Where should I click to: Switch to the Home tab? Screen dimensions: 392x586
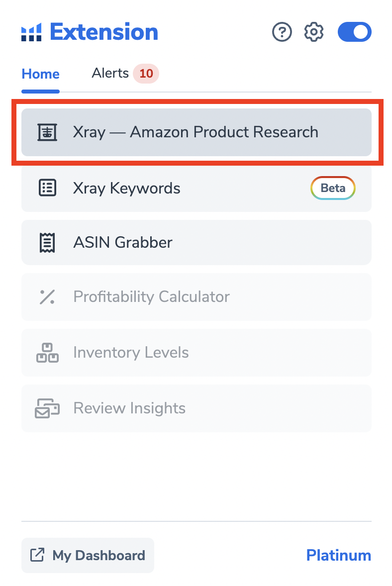coord(40,74)
